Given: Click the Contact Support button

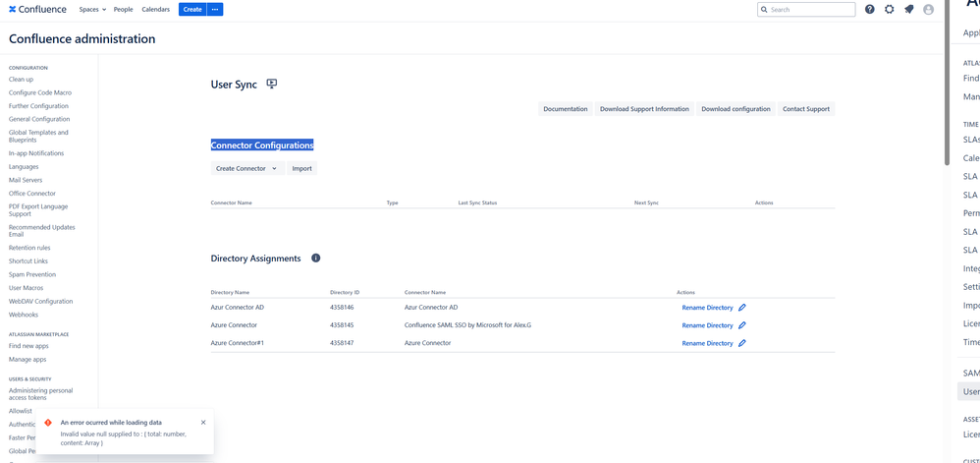Looking at the screenshot, I should pyautogui.click(x=806, y=109).
